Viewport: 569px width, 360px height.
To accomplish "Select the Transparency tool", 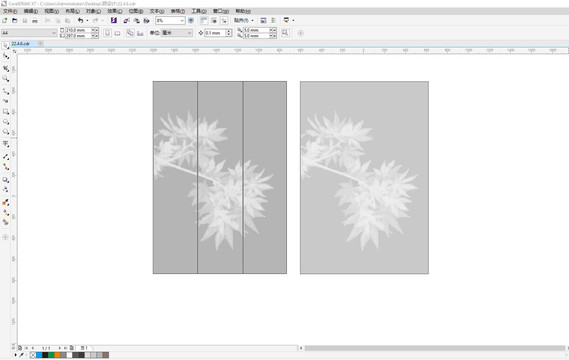I will 5,189.
